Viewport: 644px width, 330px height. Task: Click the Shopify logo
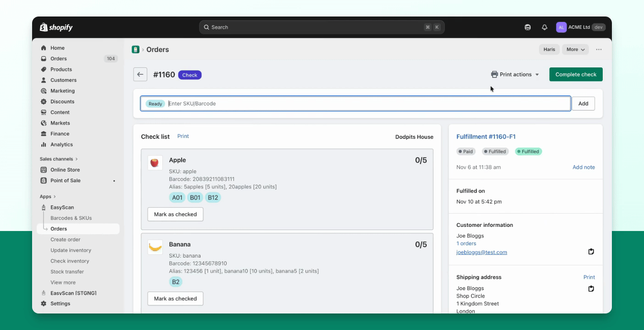pos(56,27)
